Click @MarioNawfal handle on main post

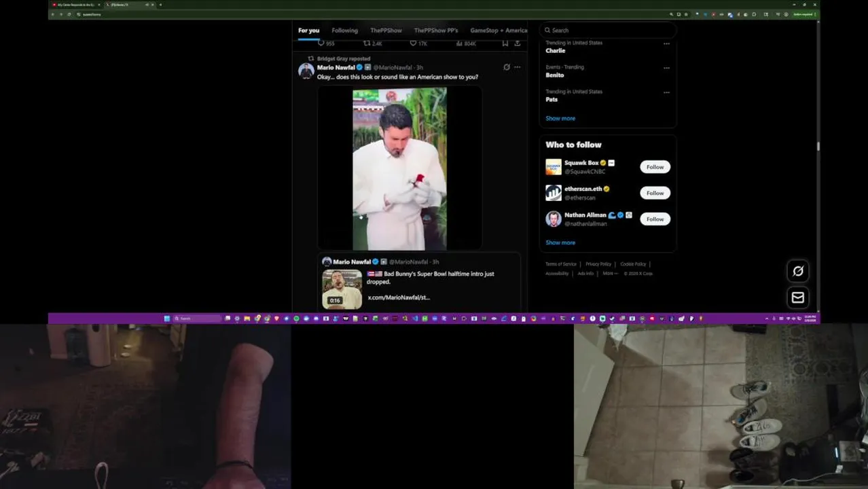(x=394, y=68)
